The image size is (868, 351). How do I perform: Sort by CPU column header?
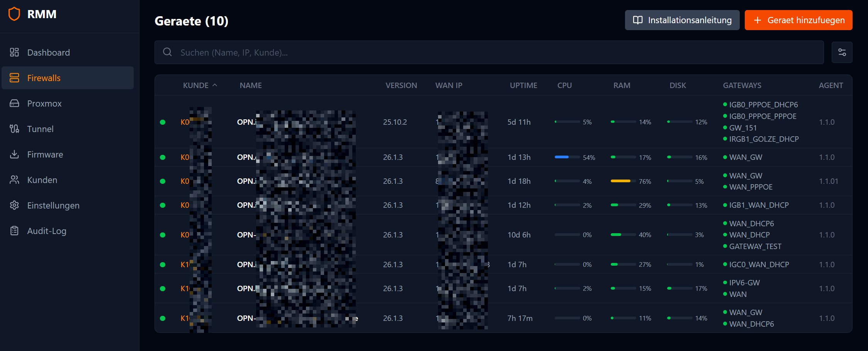(564, 85)
